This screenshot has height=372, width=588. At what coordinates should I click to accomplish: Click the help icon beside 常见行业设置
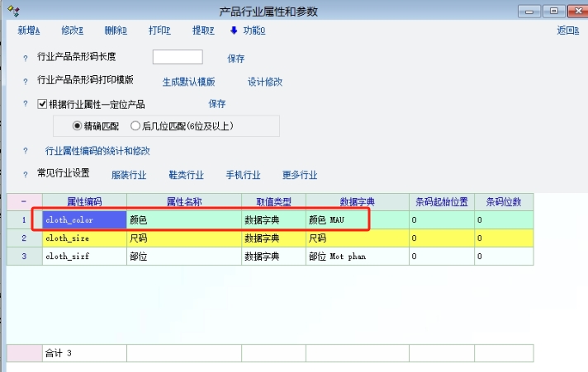(26, 174)
